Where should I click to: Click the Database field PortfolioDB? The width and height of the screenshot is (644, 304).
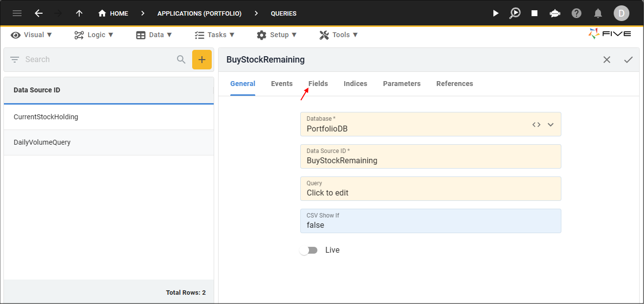(431, 124)
